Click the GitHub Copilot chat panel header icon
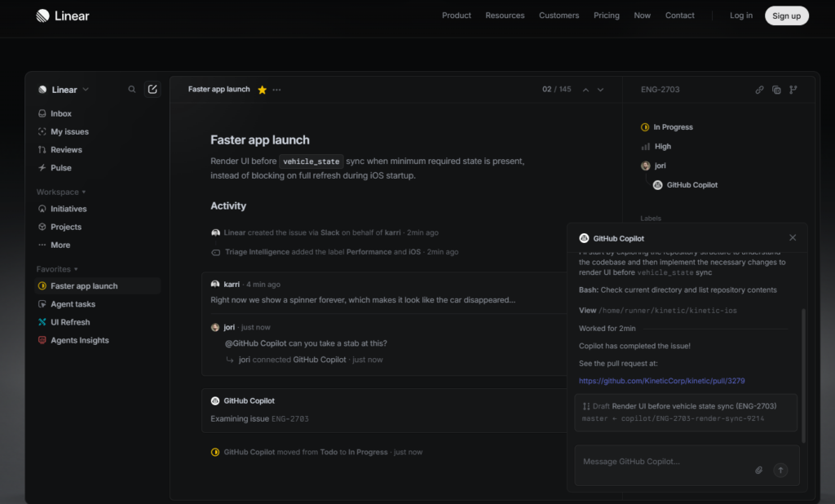The width and height of the screenshot is (835, 504). pyautogui.click(x=584, y=238)
